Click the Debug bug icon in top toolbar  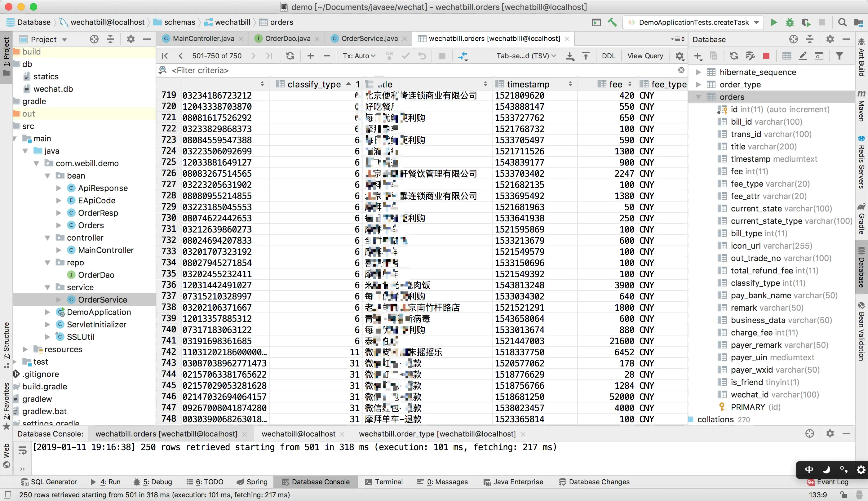(790, 22)
